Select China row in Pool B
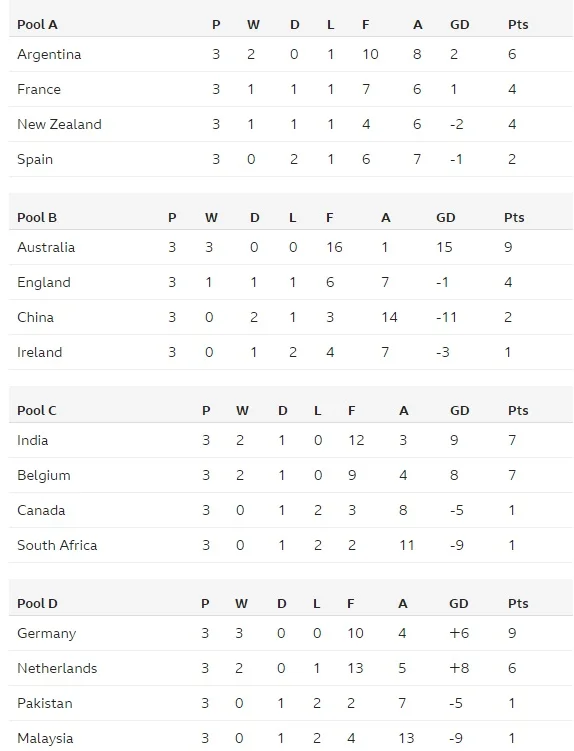Image resolution: width=574 pixels, height=751 pixels. tap(291, 317)
